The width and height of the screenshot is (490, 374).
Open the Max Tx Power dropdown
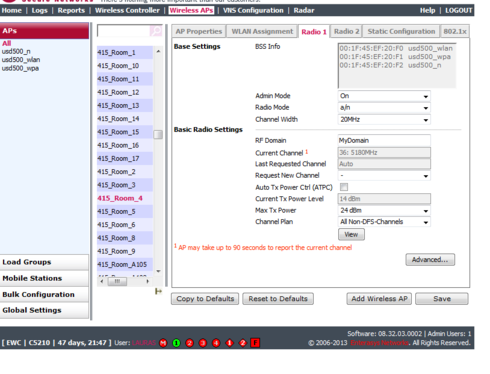[x=384, y=210]
